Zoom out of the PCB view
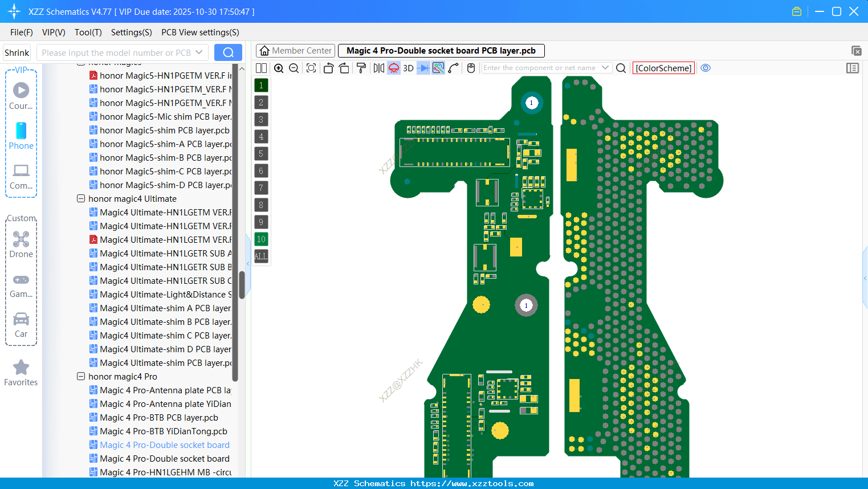This screenshot has width=868, height=489. 294,68
